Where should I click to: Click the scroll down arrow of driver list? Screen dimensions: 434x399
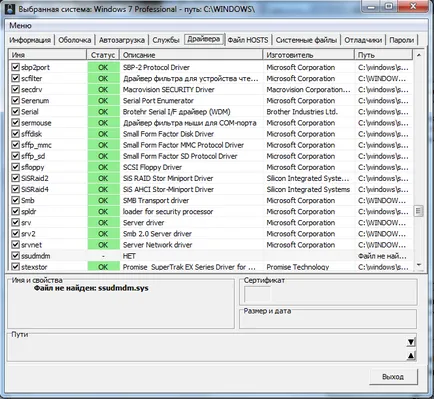(x=419, y=265)
